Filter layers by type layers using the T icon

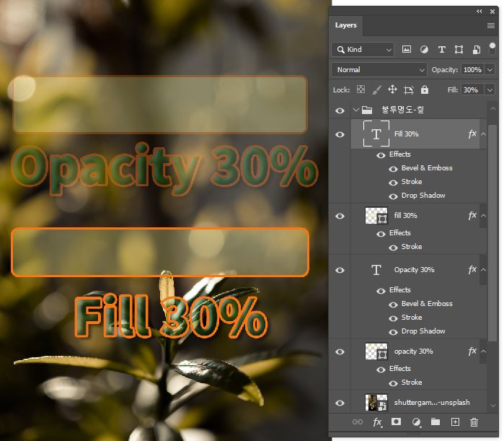[441, 50]
